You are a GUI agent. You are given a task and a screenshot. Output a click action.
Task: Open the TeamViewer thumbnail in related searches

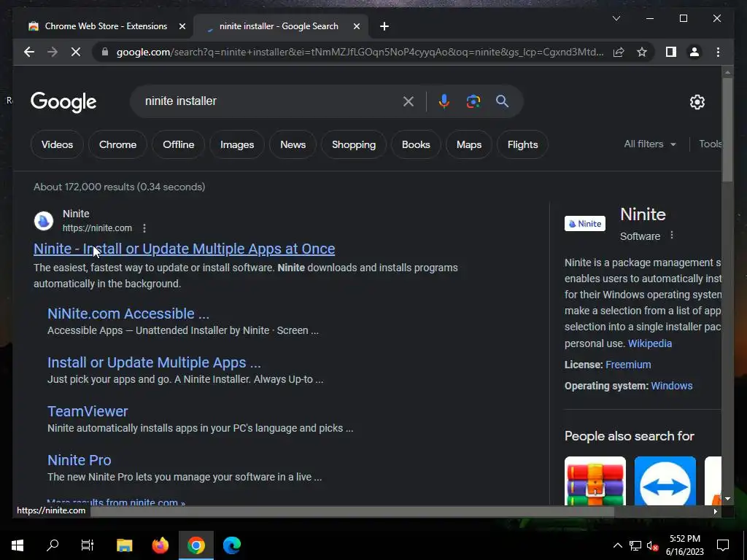tap(665, 481)
